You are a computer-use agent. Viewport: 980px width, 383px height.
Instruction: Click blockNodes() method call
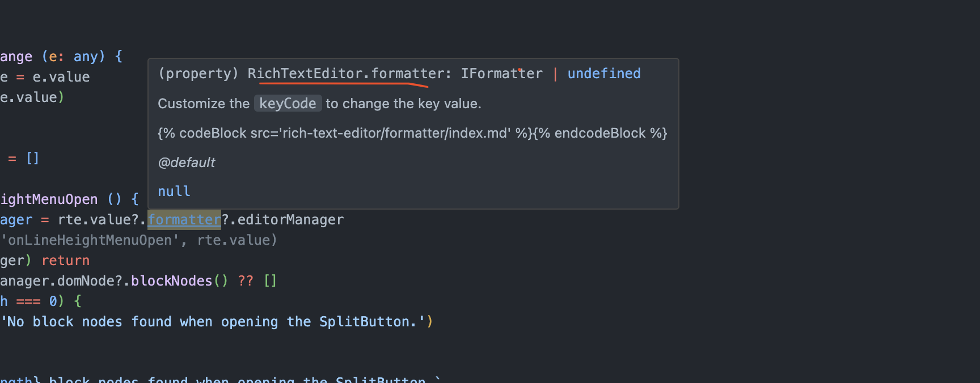point(179,281)
